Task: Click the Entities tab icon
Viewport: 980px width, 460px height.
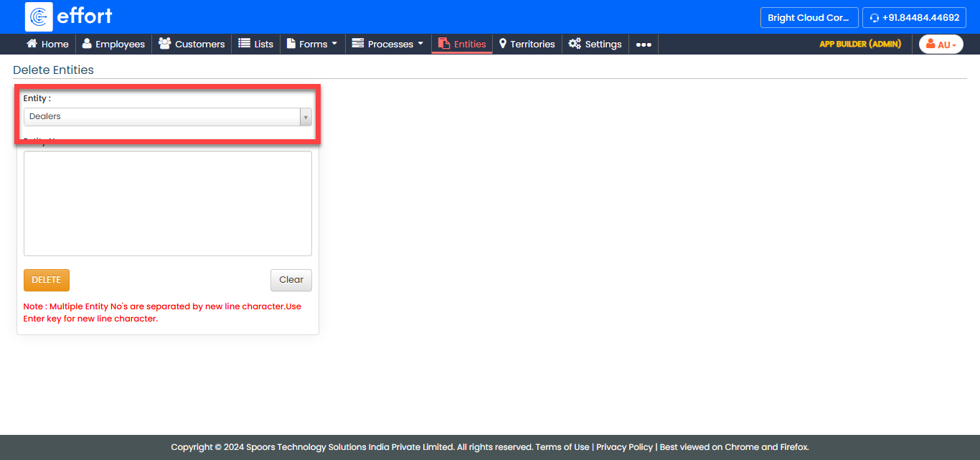Action: [x=443, y=44]
